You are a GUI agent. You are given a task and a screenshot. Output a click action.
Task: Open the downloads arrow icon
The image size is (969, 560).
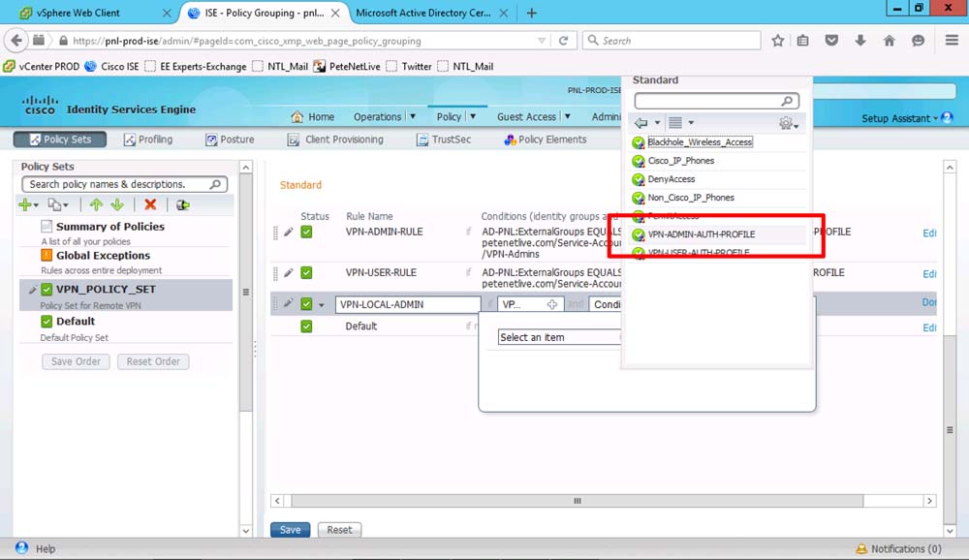tap(860, 41)
